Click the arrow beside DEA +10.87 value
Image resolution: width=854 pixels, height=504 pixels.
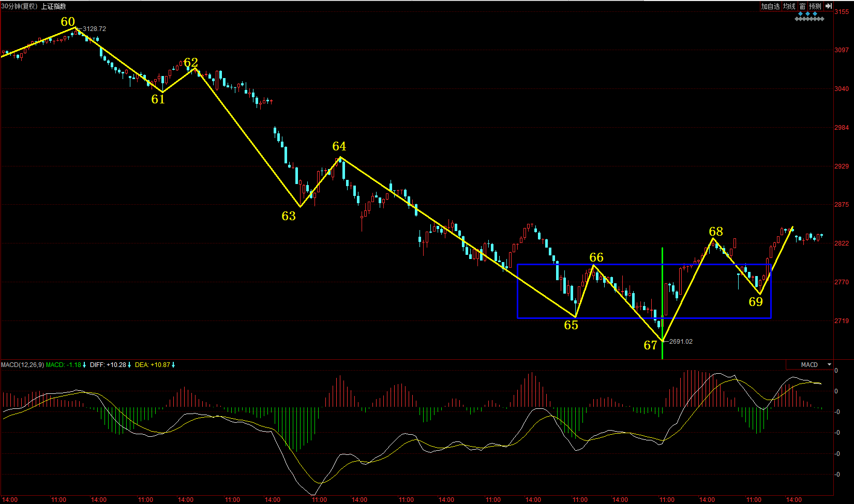coord(173,365)
